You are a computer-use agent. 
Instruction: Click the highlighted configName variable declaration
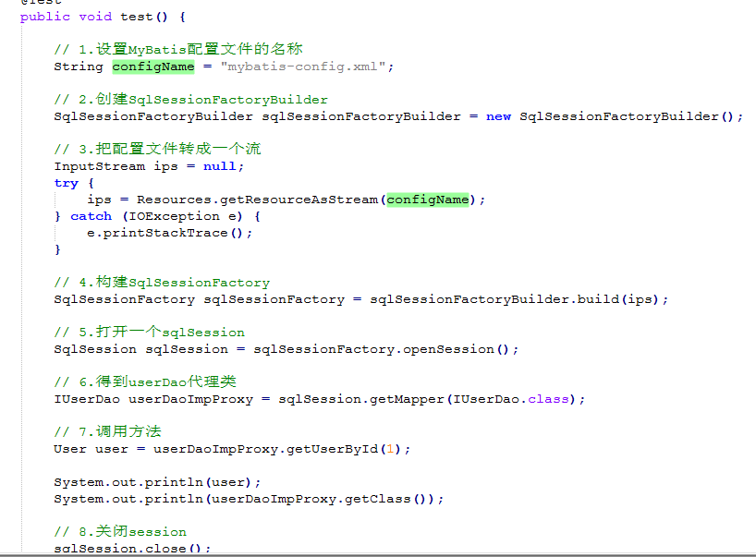point(153,67)
